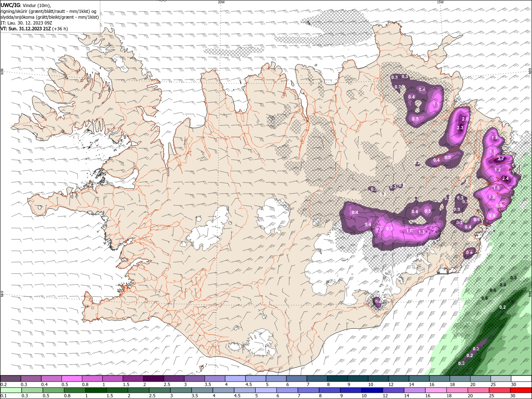Image resolution: width=532 pixels, height=399 pixels.
Task: Click the '15W' longitude label at top
Action: coord(440,2)
